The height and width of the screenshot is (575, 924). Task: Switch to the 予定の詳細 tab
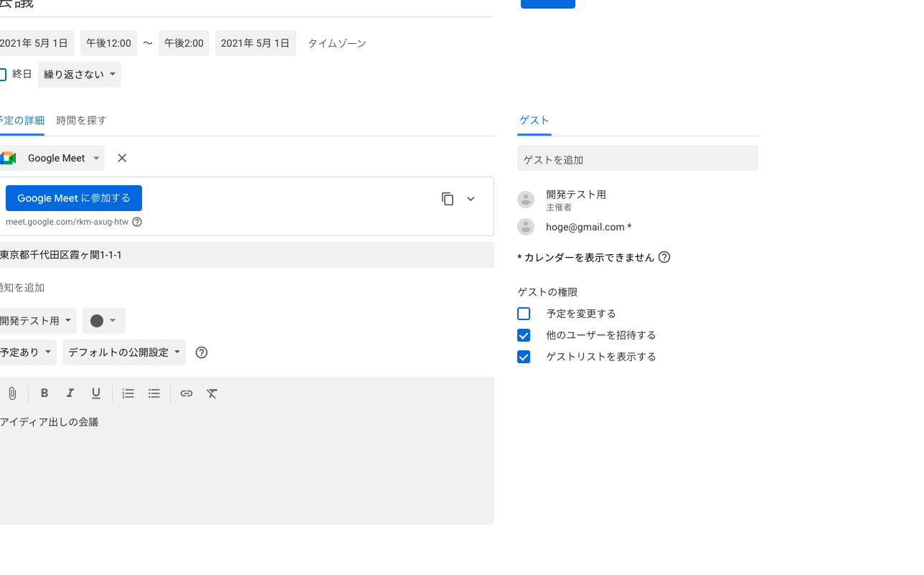coord(22,121)
